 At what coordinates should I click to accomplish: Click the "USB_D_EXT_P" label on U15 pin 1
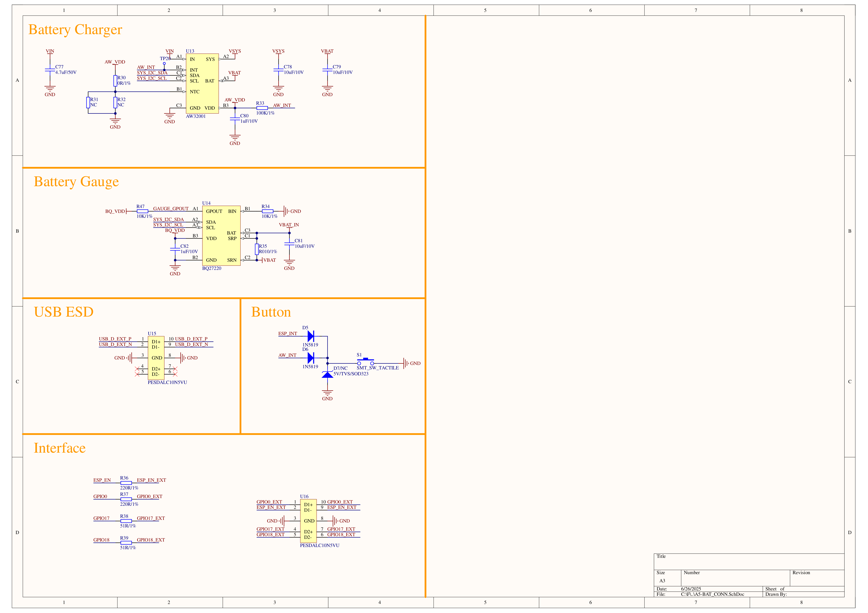click(115, 339)
